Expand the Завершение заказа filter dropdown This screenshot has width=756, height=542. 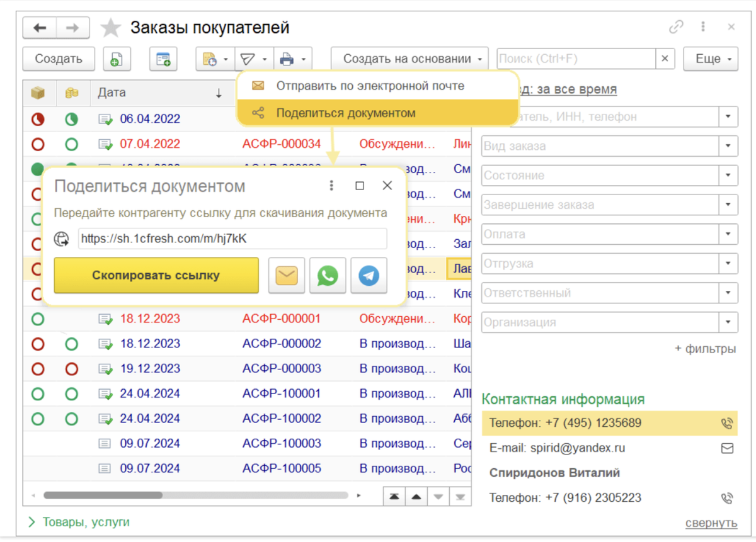[x=728, y=205]
